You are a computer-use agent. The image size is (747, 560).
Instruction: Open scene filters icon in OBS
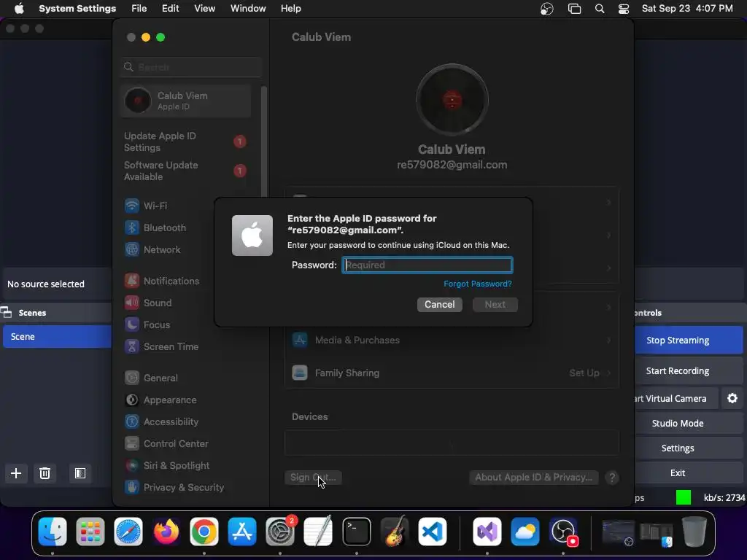pyautogui.click(x=80, y=472)
